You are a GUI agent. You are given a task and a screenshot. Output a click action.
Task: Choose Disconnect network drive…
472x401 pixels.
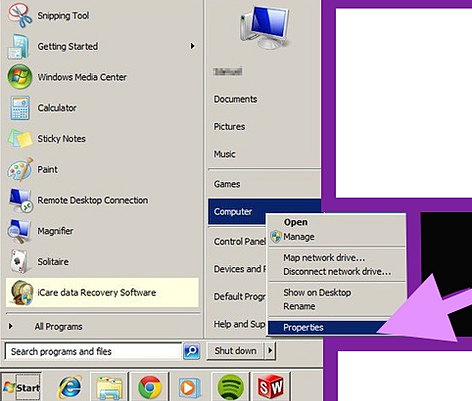337,272
